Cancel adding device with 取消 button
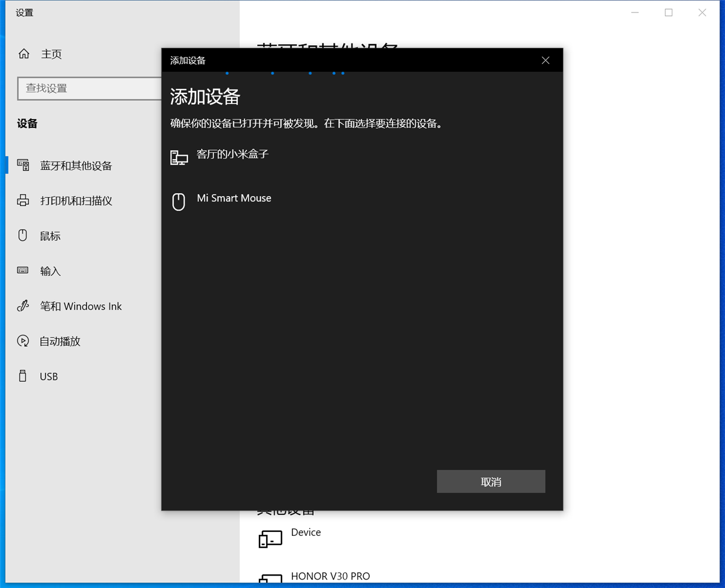 (x=491, y=482)
